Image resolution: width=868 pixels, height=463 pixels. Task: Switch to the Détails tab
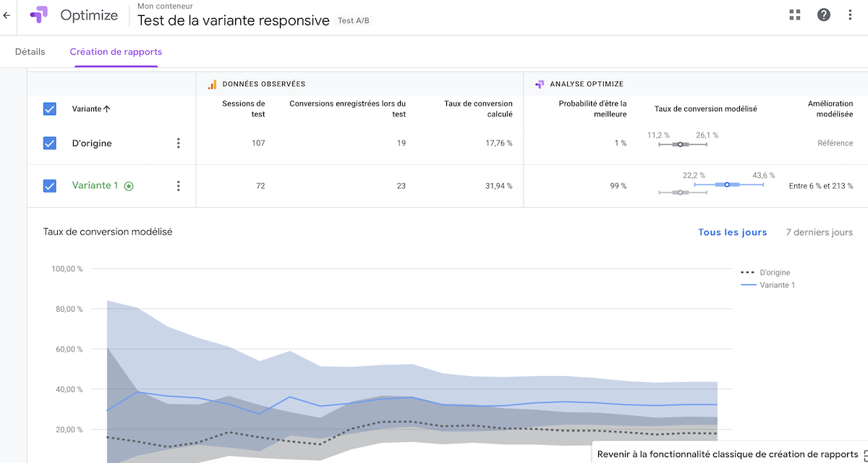(30, 52)
